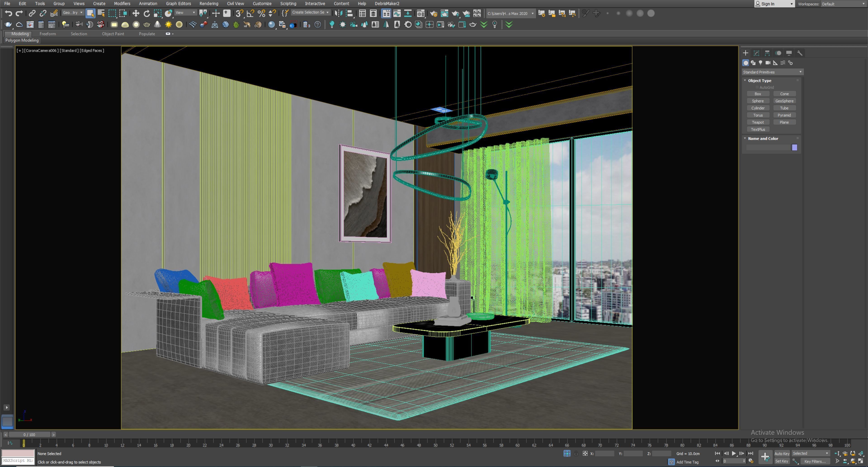Screen dimensions: 868x467
Task: Toggle Isolate Selection icon in status bar
Action: point(567,453)
